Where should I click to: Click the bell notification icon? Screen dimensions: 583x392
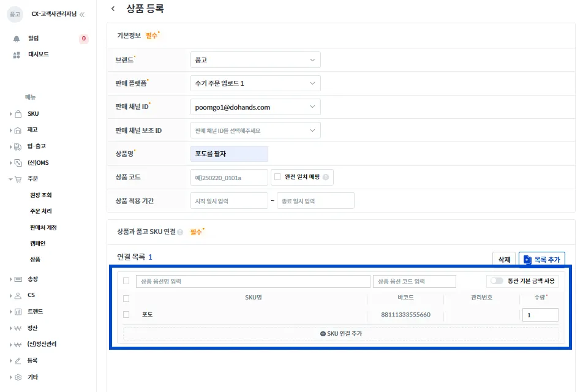[17, 39]
